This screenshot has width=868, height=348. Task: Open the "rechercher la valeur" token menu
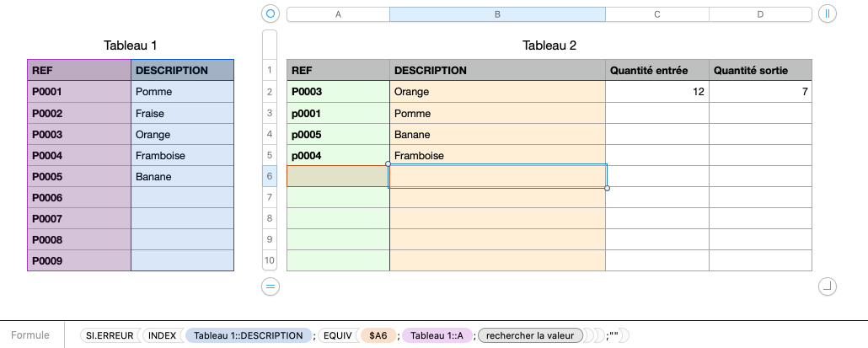coord(530,335)
